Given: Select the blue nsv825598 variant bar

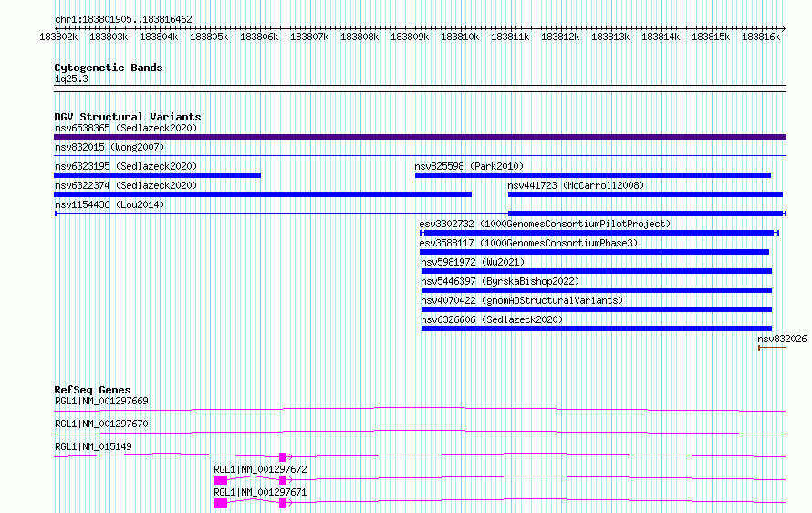Looking at the screenshot, I should point(593,175).
